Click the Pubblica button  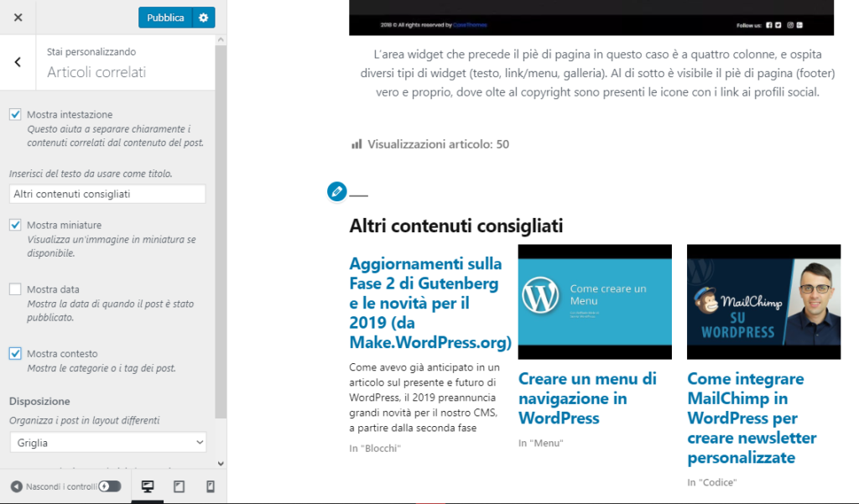tap(165, 18)
